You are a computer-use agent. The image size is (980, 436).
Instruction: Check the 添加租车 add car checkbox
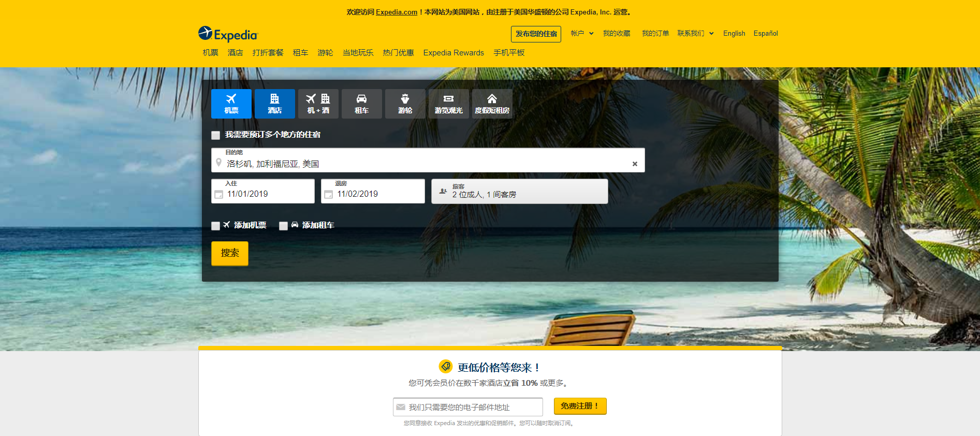pyautogui.click(x=283, y=226)
